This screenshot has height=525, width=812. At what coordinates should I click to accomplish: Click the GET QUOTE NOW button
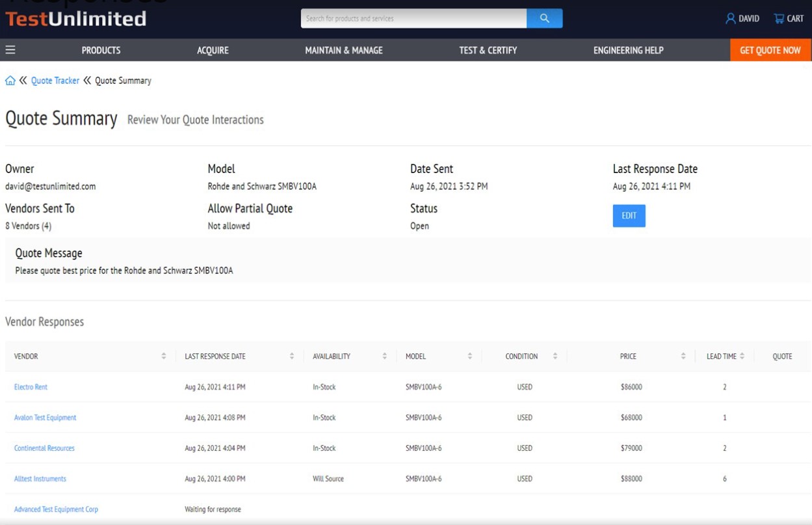coord(770,49)
